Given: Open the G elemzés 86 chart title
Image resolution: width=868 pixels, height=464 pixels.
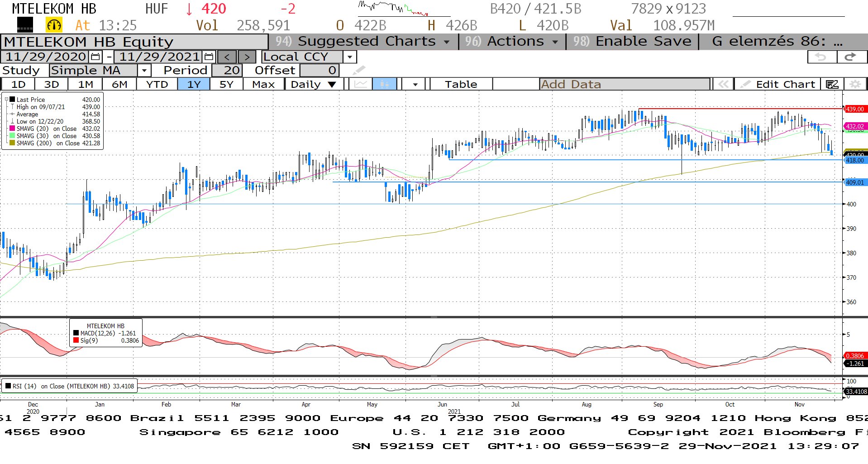Looking at the screenshot, I should [x=777, y=42].
